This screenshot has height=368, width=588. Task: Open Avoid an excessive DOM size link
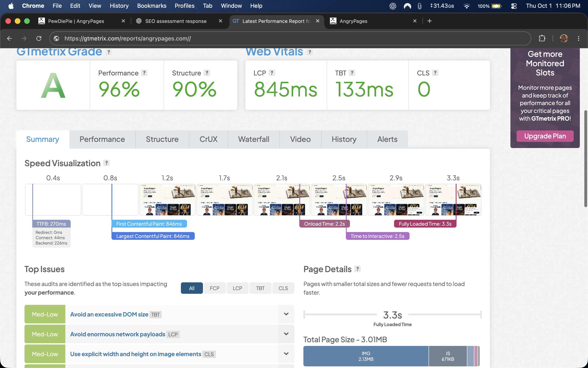coord(109,314)
